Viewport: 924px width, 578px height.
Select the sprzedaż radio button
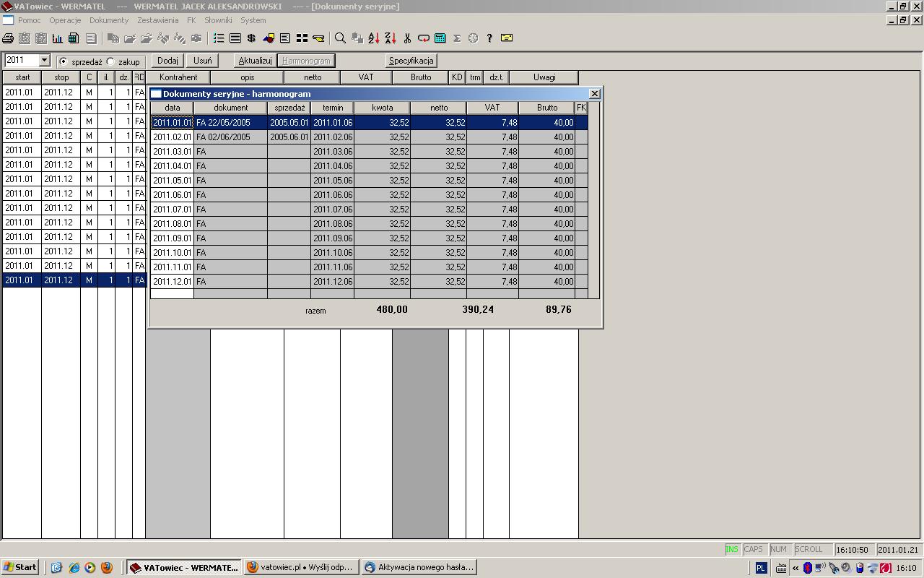pyautogui.click(x=64, y=61)
